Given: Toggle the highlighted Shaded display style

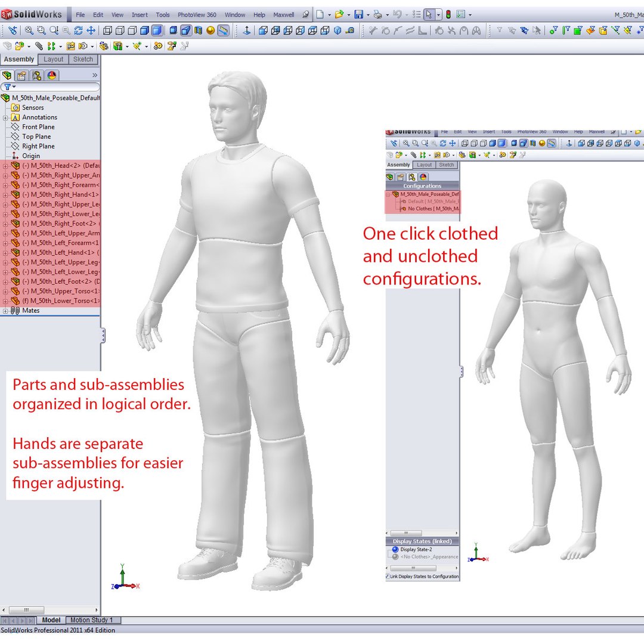Looking at the screenshot, I should pos(157,30).
